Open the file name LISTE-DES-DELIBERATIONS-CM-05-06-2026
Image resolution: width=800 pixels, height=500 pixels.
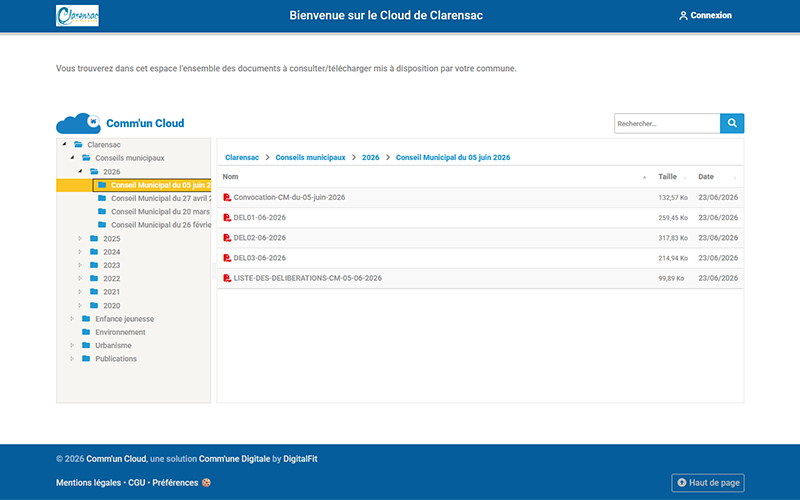(x=307, y=278)
